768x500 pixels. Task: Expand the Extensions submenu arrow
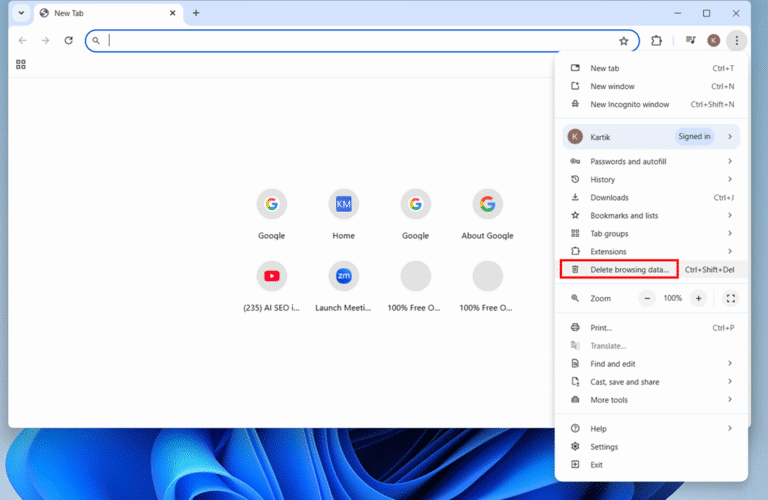pyautogui.click(x=730, y=251)
